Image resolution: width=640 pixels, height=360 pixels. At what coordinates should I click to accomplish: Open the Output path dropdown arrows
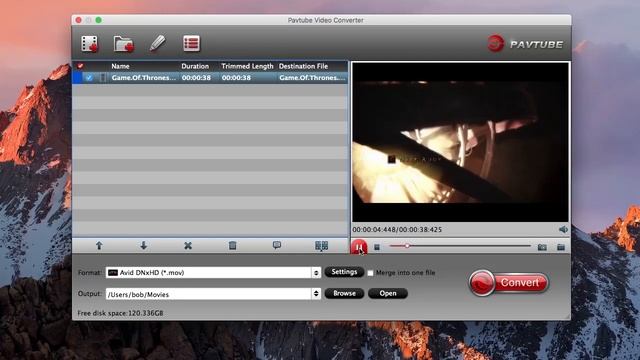coord(316,294)
